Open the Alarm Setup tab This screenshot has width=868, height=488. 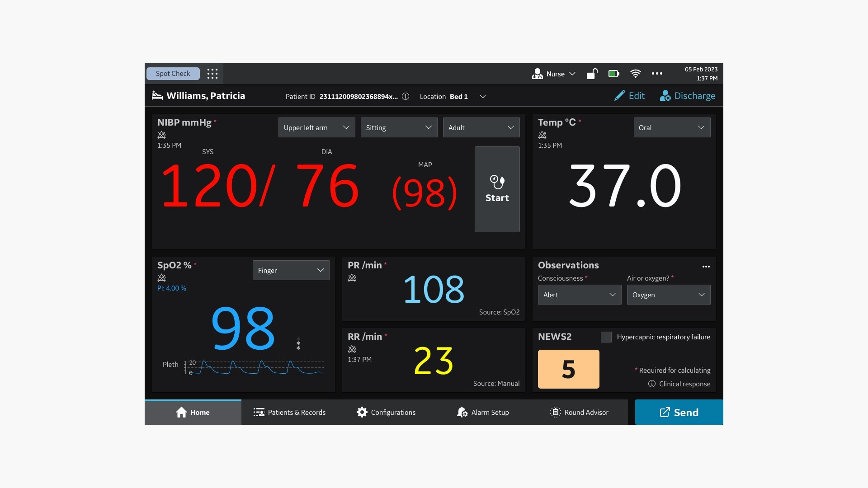483,412
